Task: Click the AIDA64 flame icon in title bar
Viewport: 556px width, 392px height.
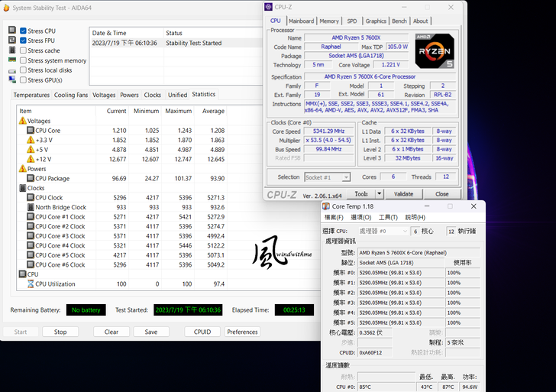Action: tap(6, 8)
